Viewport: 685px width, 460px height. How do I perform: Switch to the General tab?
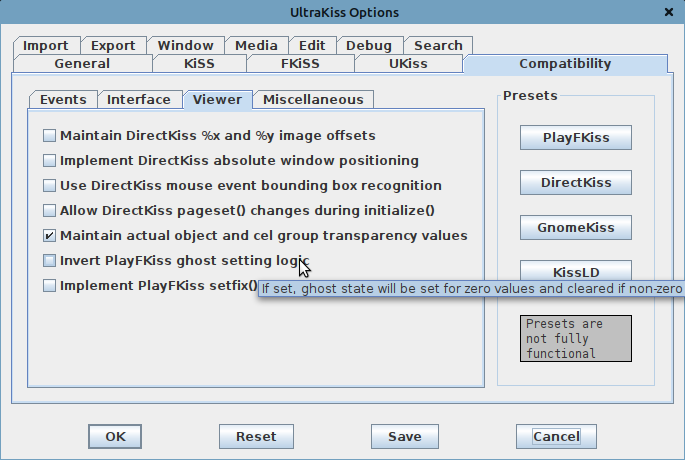[82, 64]
